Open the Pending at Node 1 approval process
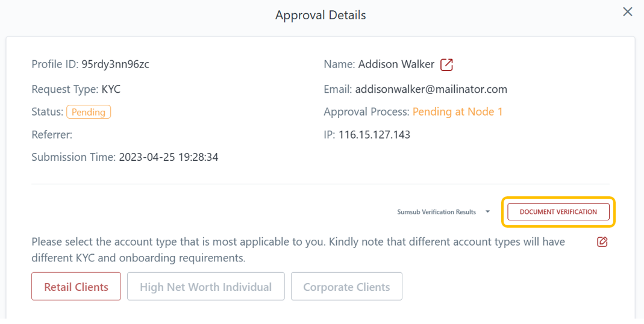The width and height of the screenshot is (644, 324). pyautogui.click(x=457, y=112)
